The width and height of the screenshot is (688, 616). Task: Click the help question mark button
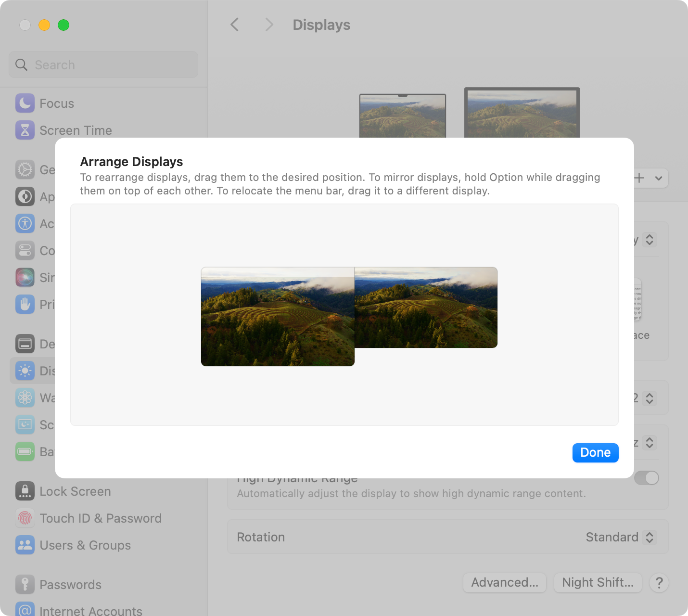tap(659, 583)
